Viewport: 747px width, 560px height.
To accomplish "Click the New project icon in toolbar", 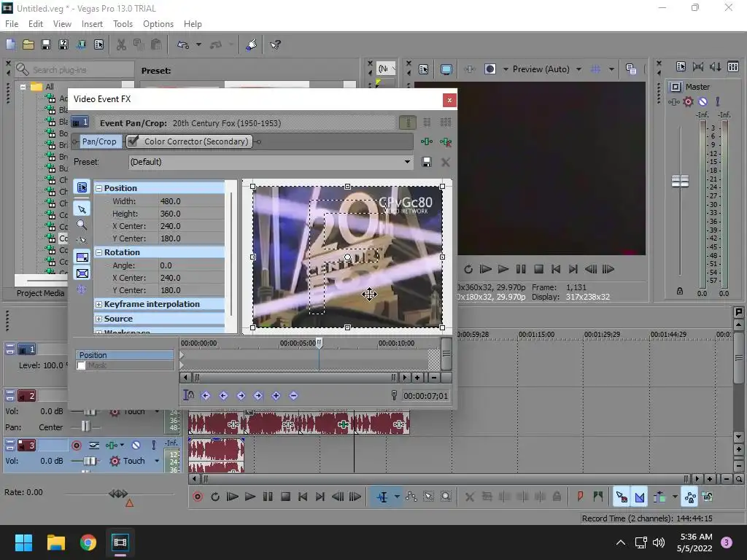I will coord(10,44).
